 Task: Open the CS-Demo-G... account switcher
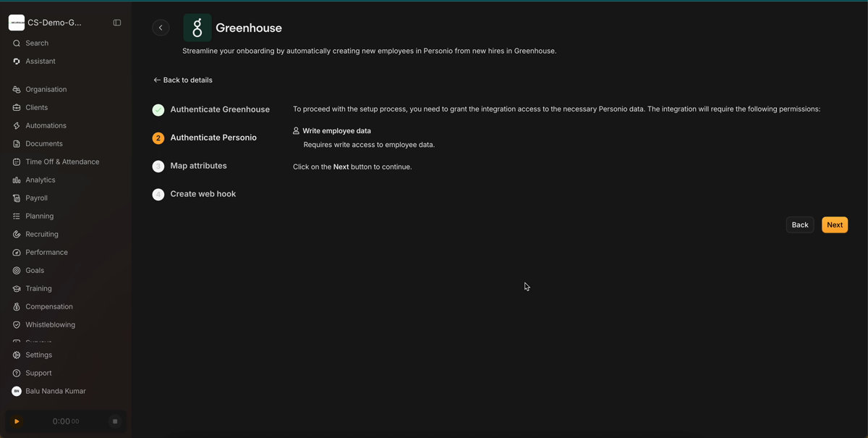(x=55, y=23)
